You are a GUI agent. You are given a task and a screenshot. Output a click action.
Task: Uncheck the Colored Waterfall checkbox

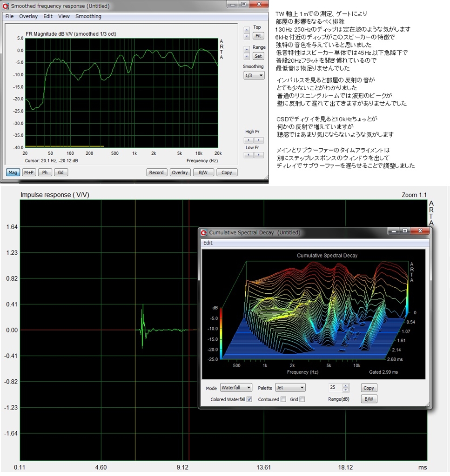(x=249, y=399)
